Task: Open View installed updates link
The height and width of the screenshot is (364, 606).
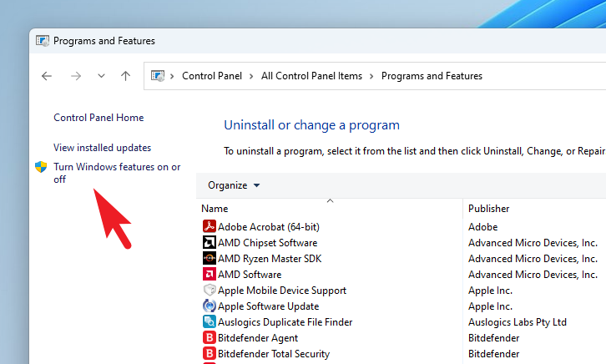Action: [102, 148]
